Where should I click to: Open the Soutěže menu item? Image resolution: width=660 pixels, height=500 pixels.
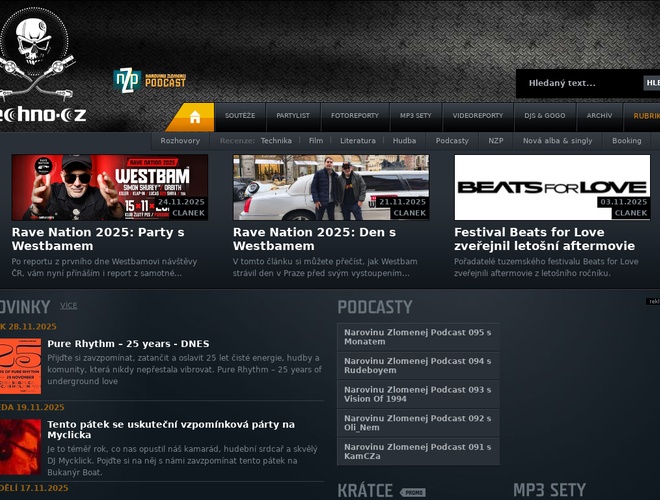point(239,116)
